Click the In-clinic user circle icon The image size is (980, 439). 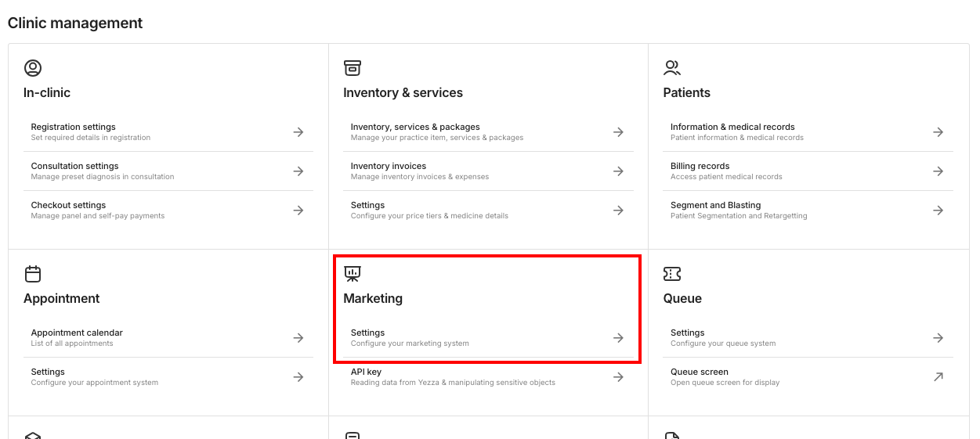(x=33, y=68)
